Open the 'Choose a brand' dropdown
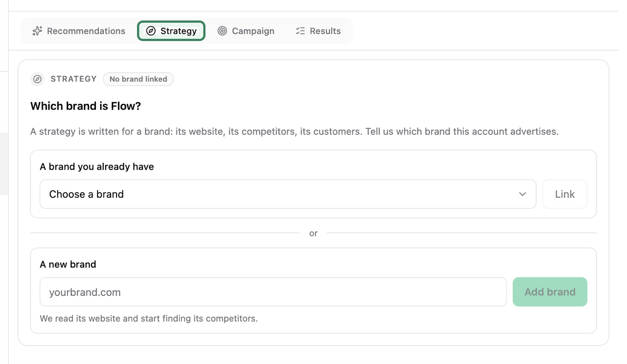Screen dimensions: 627x364 [288, 194]
